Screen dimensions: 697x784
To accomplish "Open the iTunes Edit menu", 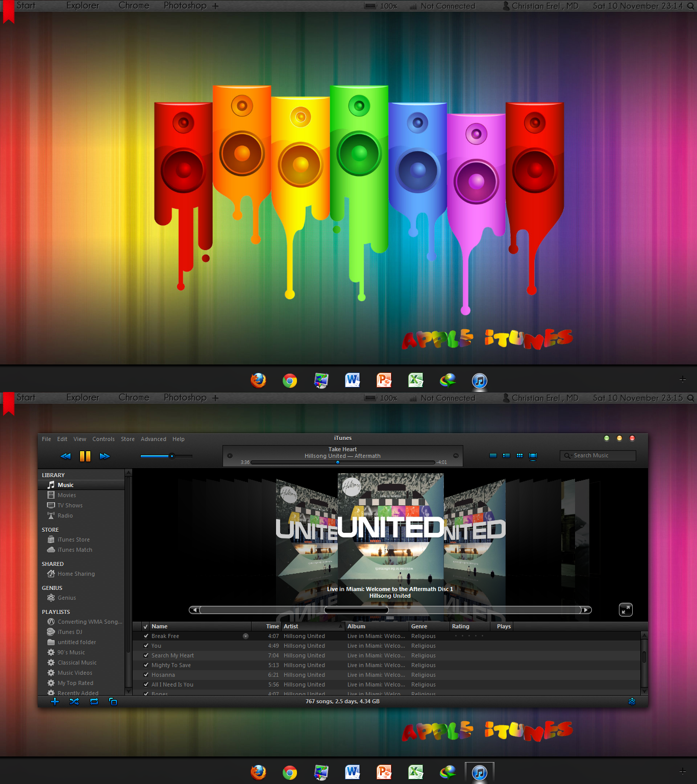I will point(62,439).
